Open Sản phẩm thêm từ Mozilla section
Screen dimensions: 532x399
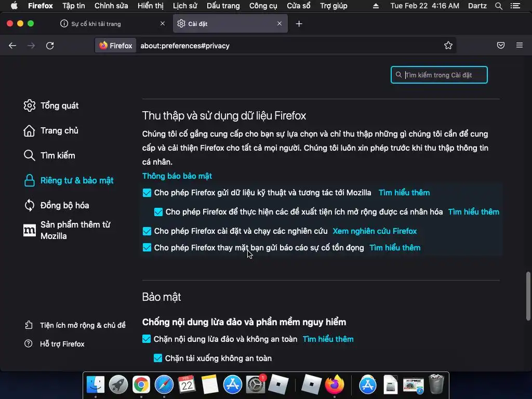pyautogui.click(x=67, y=230)
